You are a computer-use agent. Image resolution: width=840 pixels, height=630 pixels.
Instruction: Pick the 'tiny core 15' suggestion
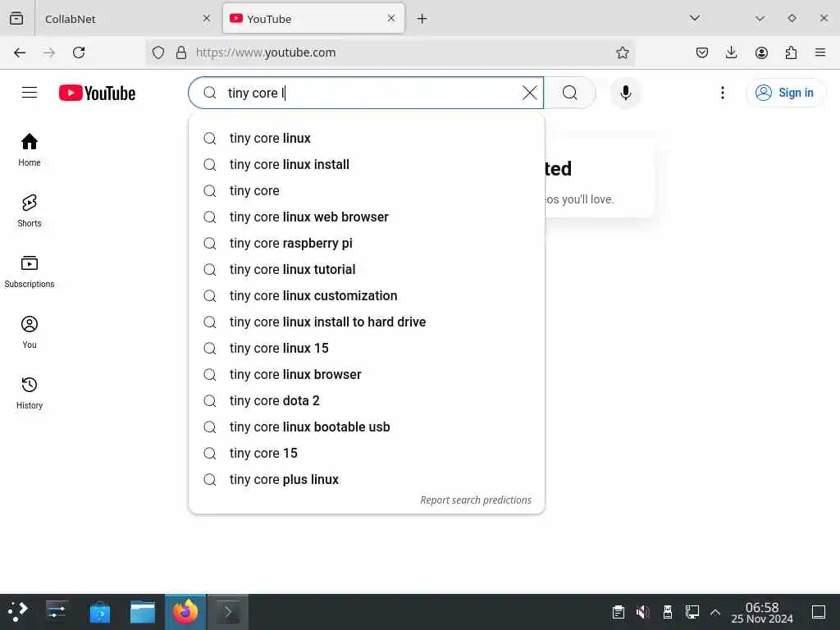point(367,453)
